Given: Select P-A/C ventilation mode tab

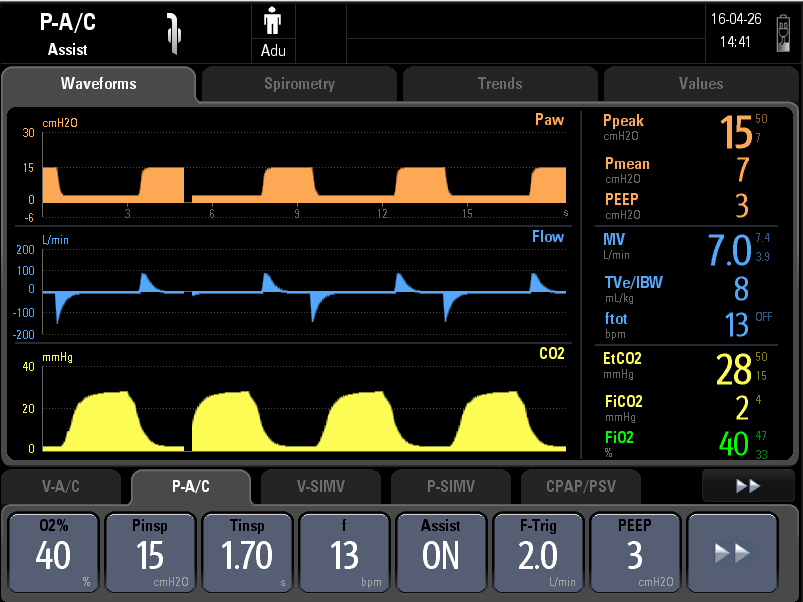Looking at the screenshot, I should click(x=191, y=486).
